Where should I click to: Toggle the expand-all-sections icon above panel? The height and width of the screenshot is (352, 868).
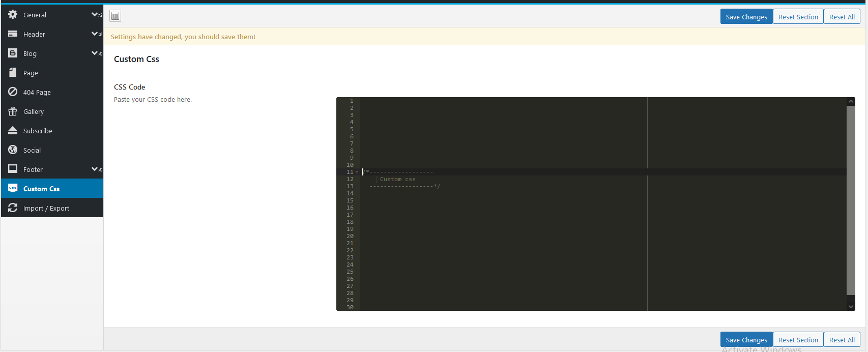point(115,16)
